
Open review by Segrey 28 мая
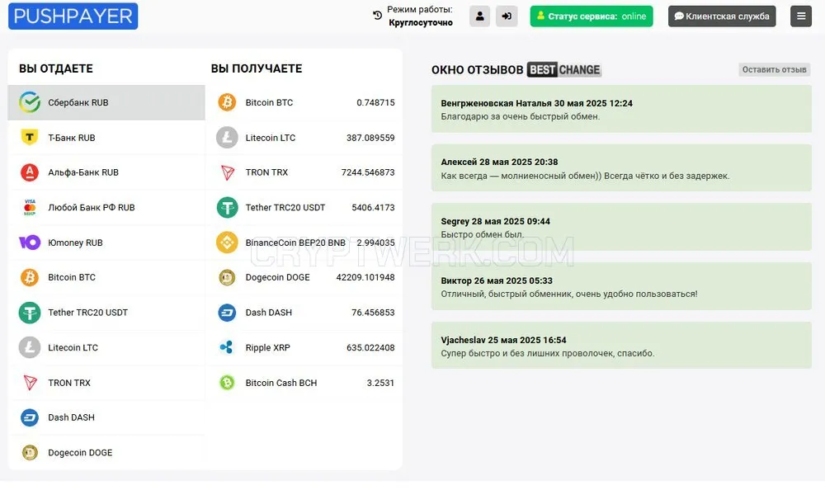621,228
